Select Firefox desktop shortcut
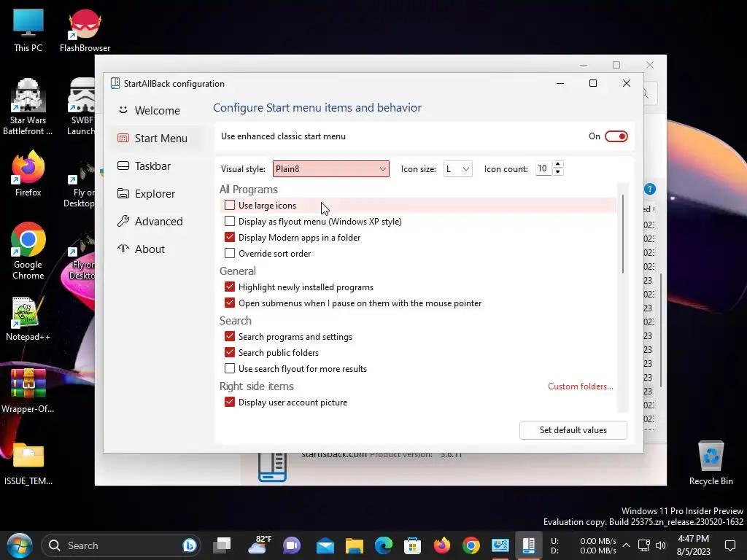Screen dimensions: 747x560 (x=28, y=174)
